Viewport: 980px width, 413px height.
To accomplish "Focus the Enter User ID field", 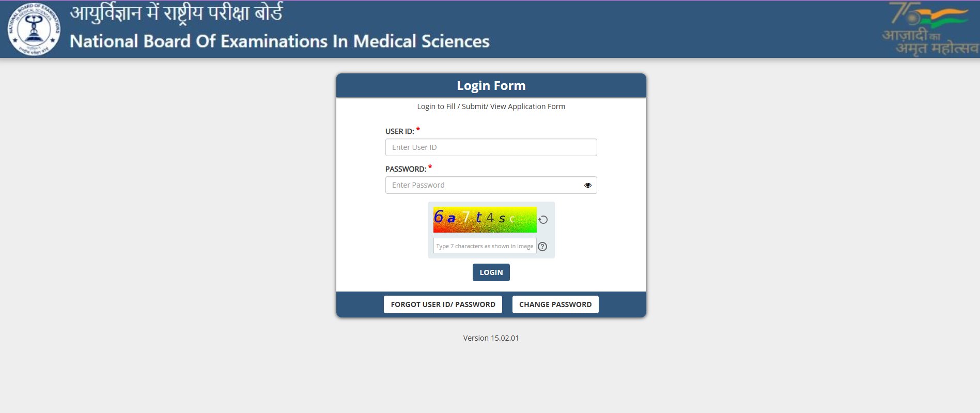I will click(491, 147).
